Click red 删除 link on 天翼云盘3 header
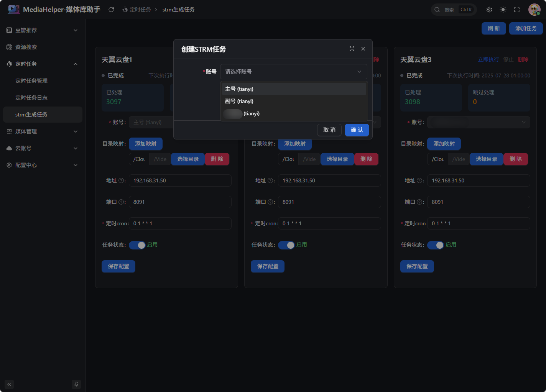546x392 pixels. tap(523, 59)
